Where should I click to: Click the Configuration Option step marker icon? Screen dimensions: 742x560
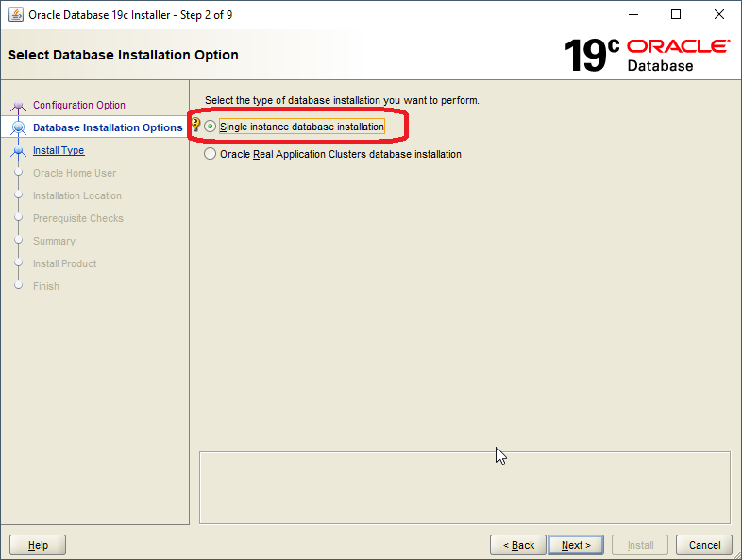pos(19,105)
